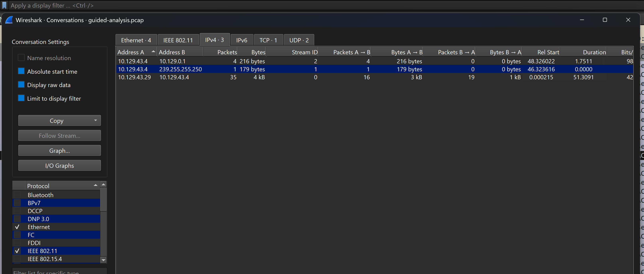The height and width of the screenshot is (274, 644).
Task: Select the 10.129.43.29 conversation row
Action: pos(374,77)
